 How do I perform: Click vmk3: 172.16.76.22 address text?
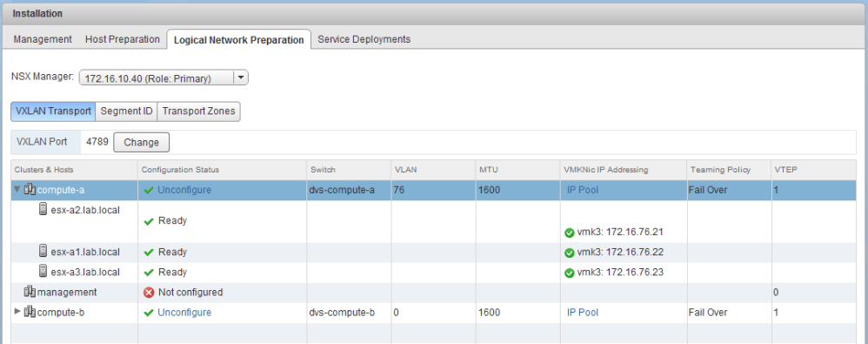click(x=620, y=252)
